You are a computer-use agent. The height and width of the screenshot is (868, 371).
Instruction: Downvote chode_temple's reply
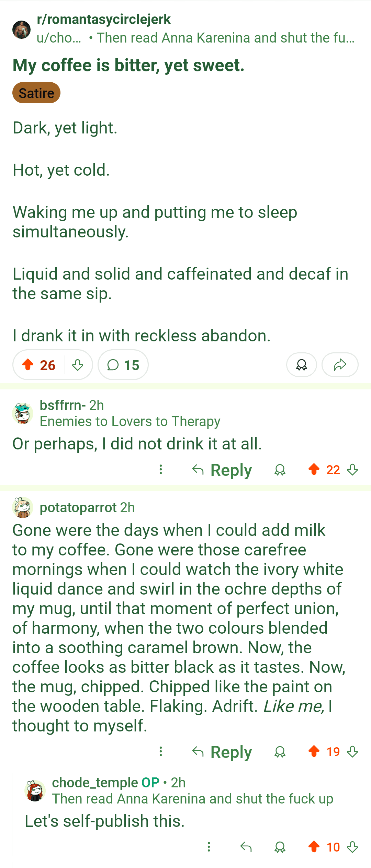pyautogui.click(x=352, y=847)
